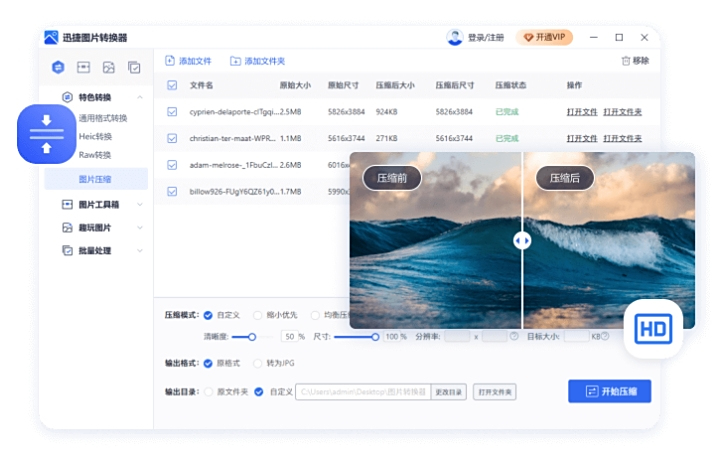Click the 移除 trash icon
This screenshot has height=474, width=724.
pyautogui.click(x=626, y=61)
